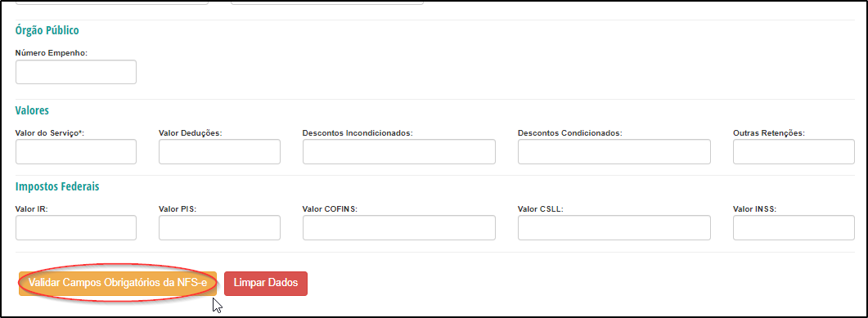The height and width of the screenshot is (318, 868).
Task: Clear the form with Limpar Dados
Action: point(266,283)
